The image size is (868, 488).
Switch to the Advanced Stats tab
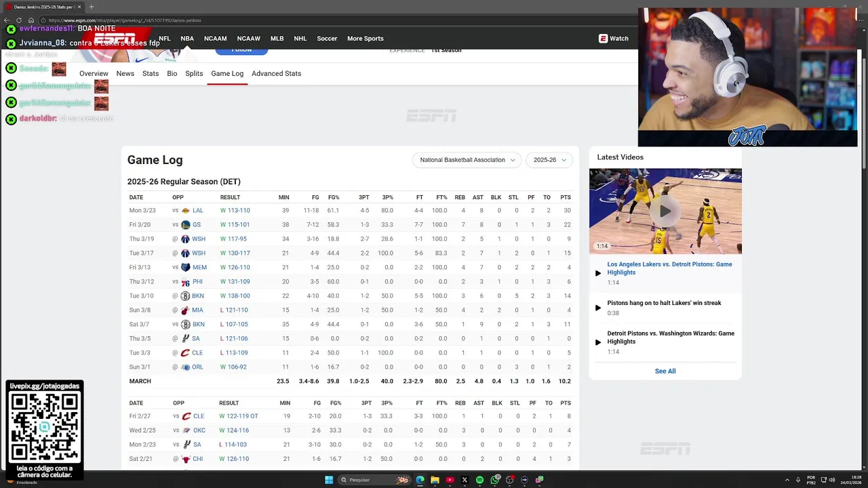click(276, 73)
